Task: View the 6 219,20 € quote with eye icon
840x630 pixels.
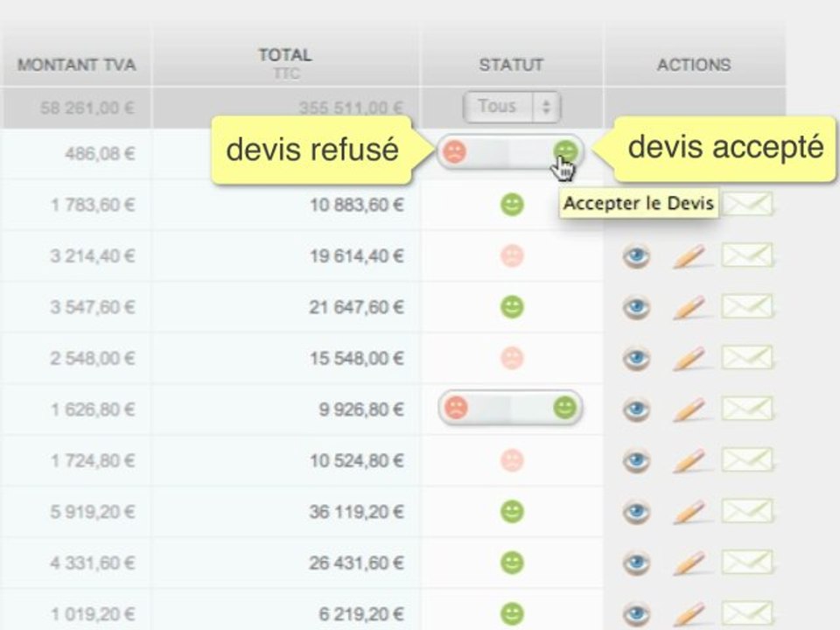Action: (x=636, y=615)
